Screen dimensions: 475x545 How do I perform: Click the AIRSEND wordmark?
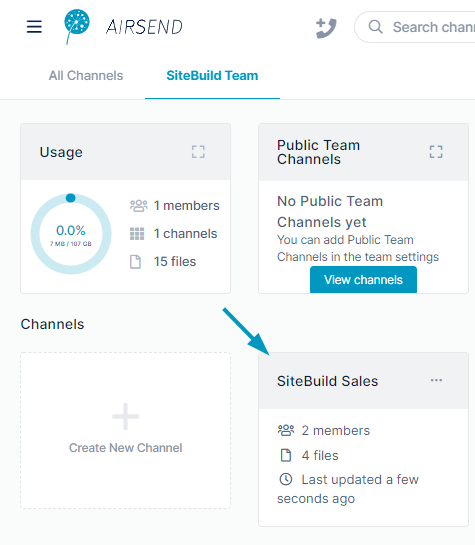144,27
